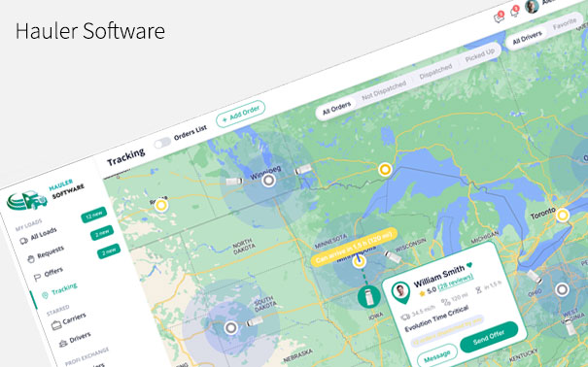The height and width of the screenshot is (367, 588).
Task: Click the Message button on driver card
Action: point(437,355)
